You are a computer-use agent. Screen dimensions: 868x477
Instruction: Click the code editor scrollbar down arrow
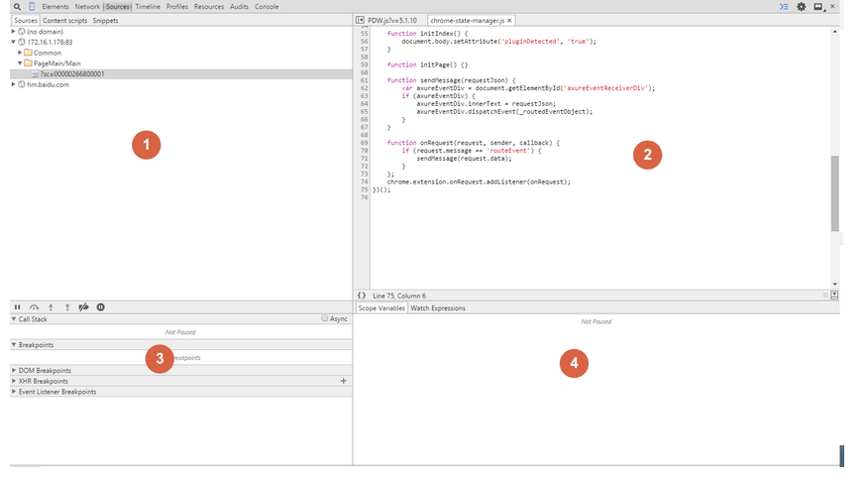coord(834,284)
